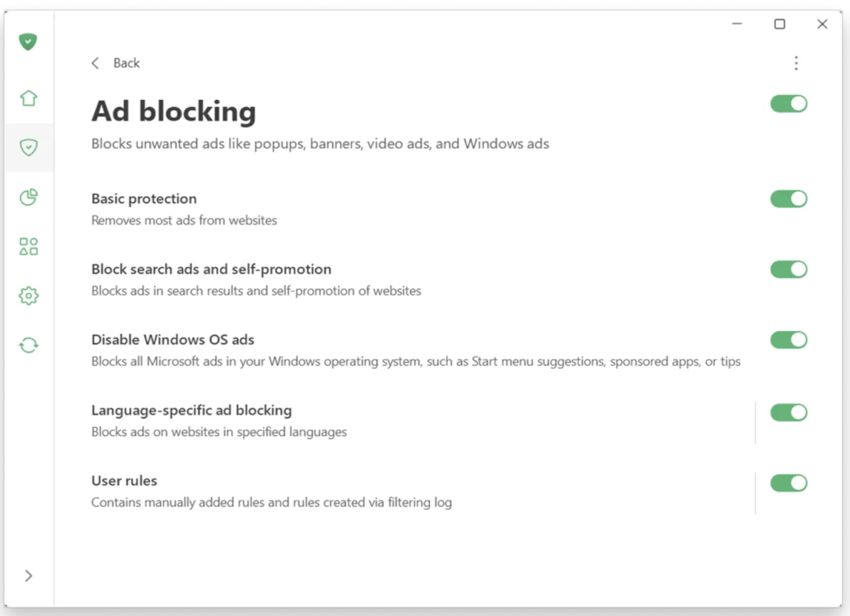The height and width of the screenshot is (616, 850).
Task: Disable the Basic protection toggle
Action: [789, 199]
